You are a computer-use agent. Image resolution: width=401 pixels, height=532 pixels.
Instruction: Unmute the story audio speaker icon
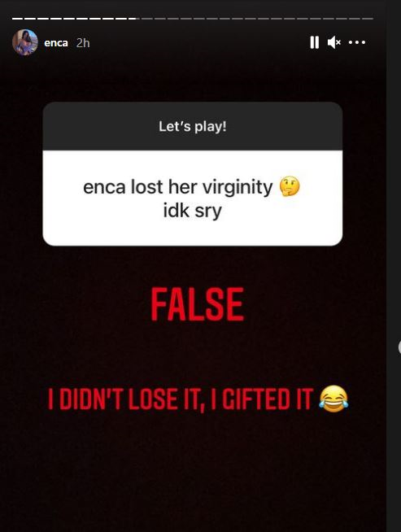[333, 42]
